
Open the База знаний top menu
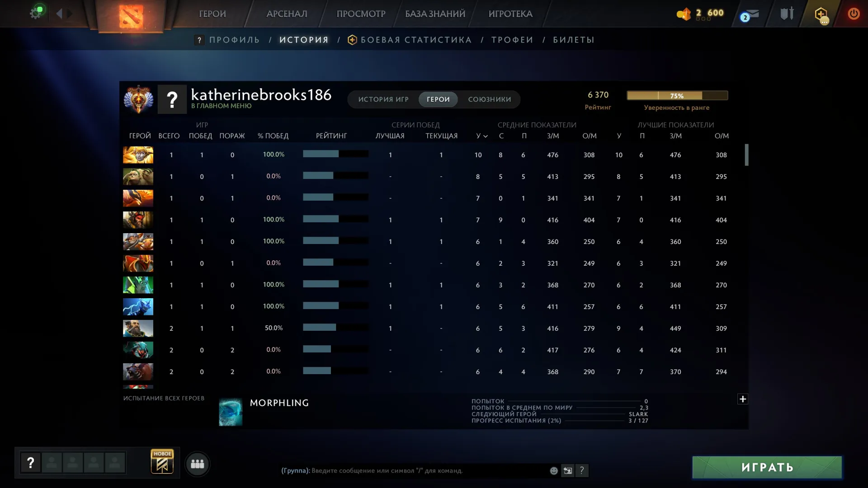pyautogui.click(x=435, y=14)
